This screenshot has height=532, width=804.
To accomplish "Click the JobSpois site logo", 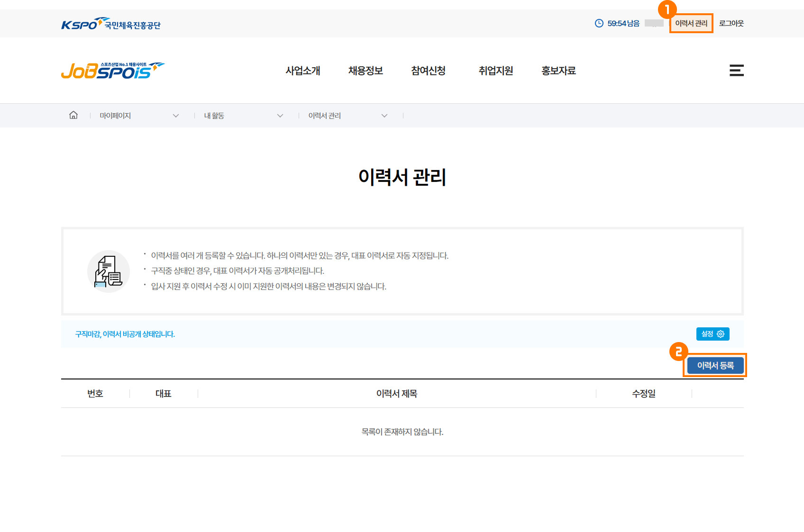I will click(112, 71).
